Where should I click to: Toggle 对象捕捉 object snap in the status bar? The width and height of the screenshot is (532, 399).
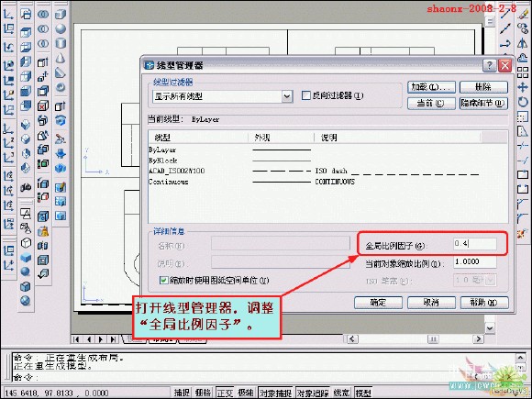(275, 393)
